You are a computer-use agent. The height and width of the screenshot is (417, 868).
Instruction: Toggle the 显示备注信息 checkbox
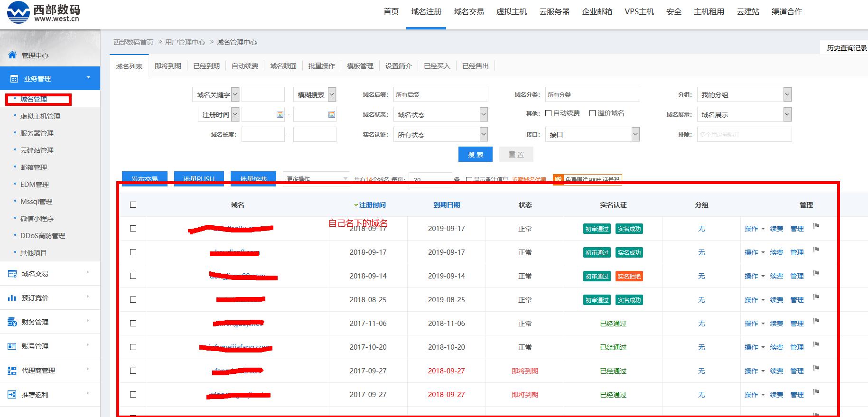[x=469, y=180]
